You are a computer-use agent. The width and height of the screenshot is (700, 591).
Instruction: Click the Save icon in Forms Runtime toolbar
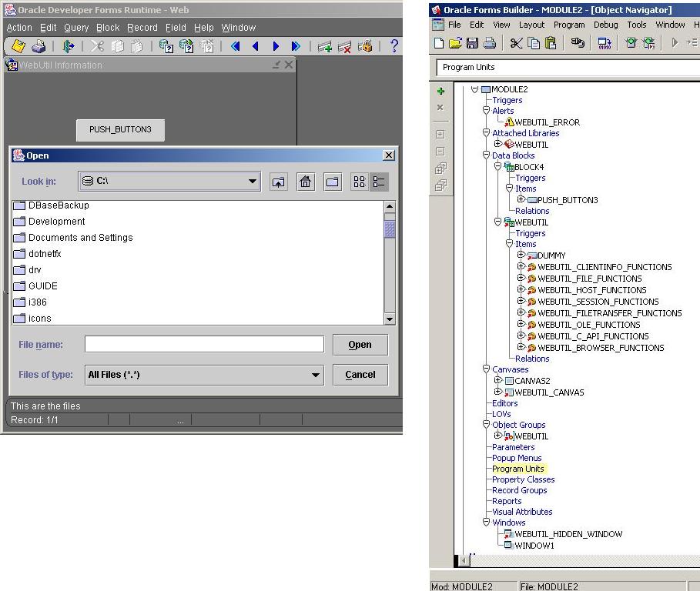click(x=17, y=46)
